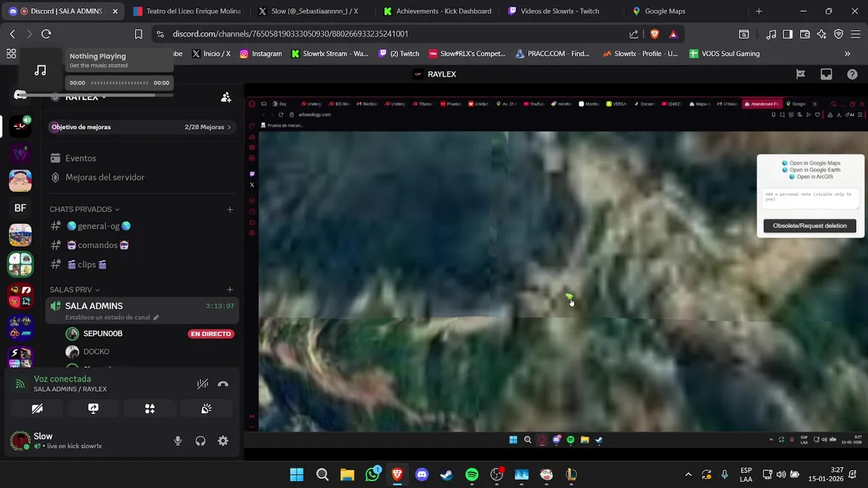Turn on camera in voice controls
Image resolution: width=868 pixels, height=488 pixels.
(37, 409)
